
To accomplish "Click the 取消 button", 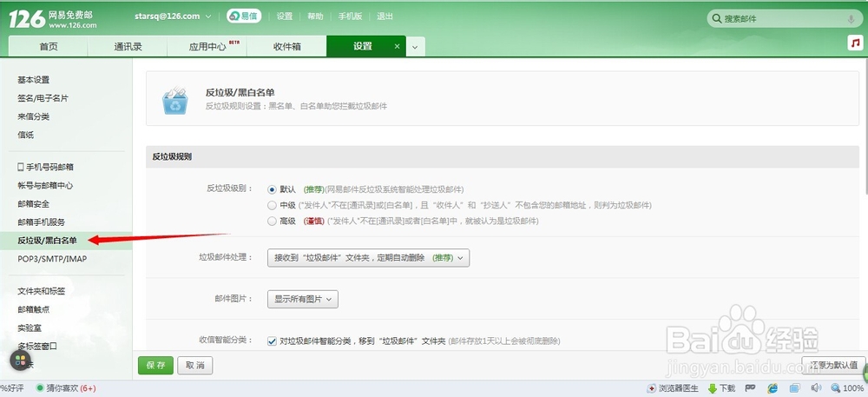I will 194,366.
